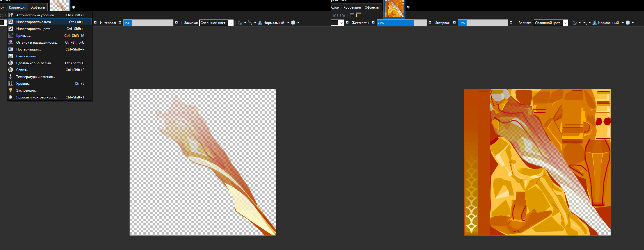This screenshot has width=644, height=250.
Task: Click selection quality icon in left window
Action: [x=293, y=23]
